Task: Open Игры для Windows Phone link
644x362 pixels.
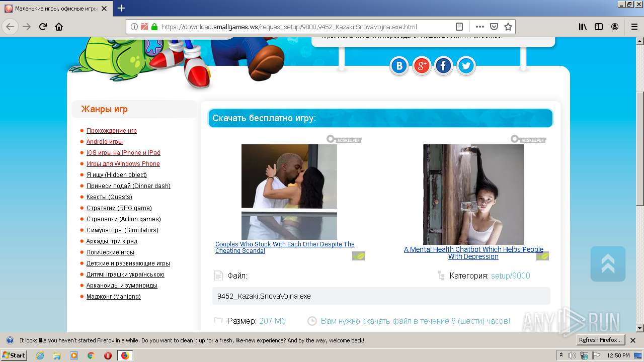Action: click(123, 164)
